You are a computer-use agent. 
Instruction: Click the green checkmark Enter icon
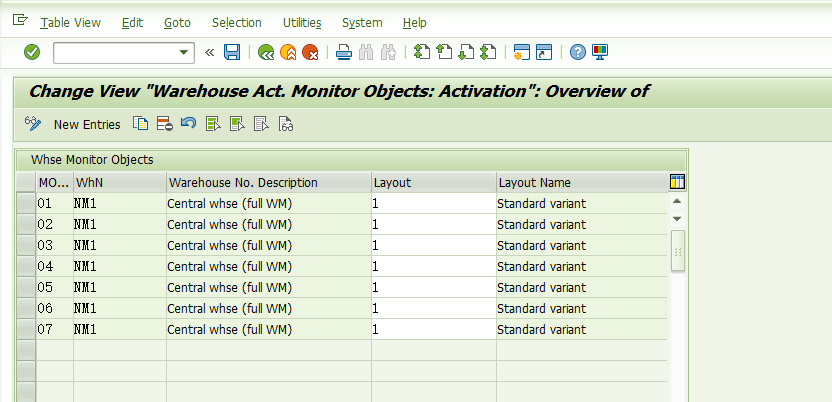(x=32, y=52)
